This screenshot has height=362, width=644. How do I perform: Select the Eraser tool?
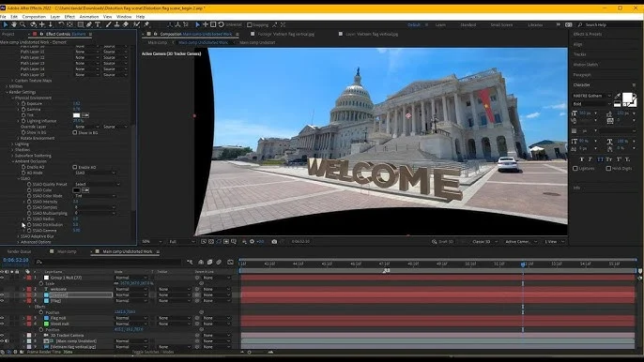pos(126,24)
